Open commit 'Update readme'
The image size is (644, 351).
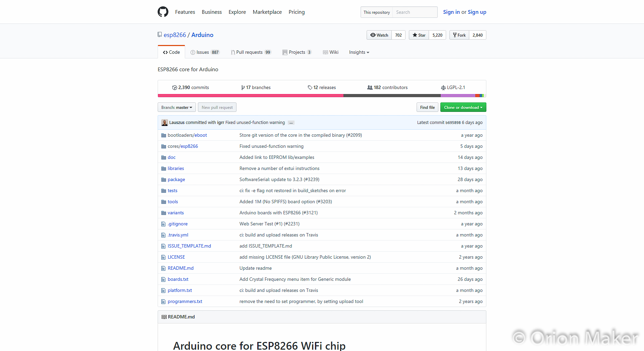[x=256, y=268]
